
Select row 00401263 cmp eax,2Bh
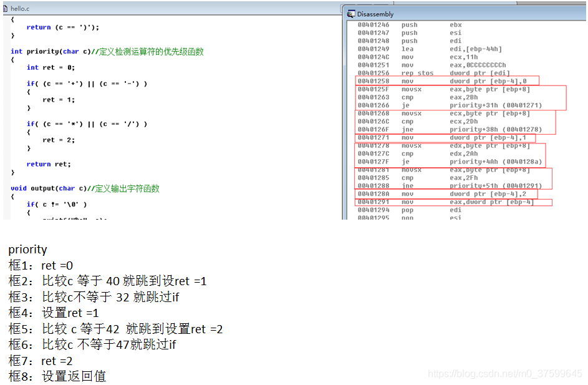[418, 97]
